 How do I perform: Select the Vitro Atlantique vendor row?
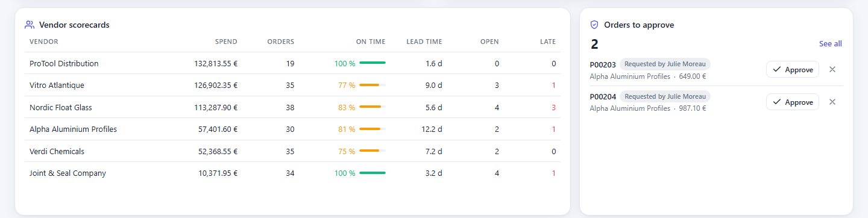click(x=292, y=86)
